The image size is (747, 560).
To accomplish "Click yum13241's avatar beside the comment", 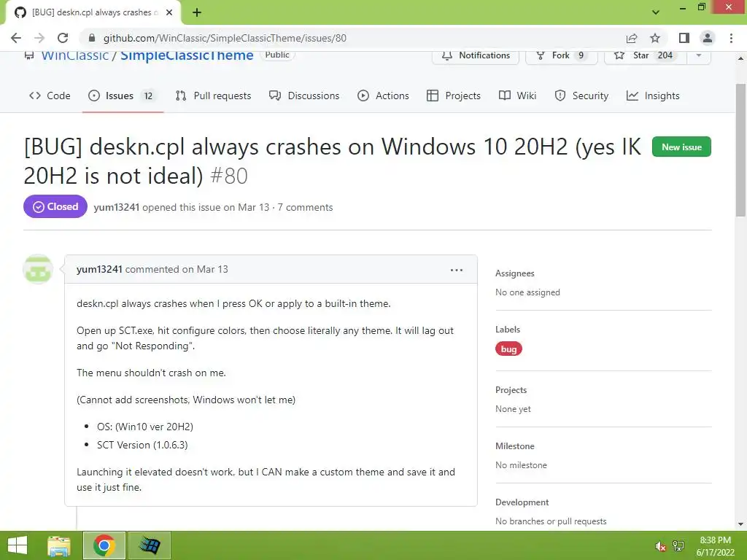I will pyautogui.click(x=38, y=269).
